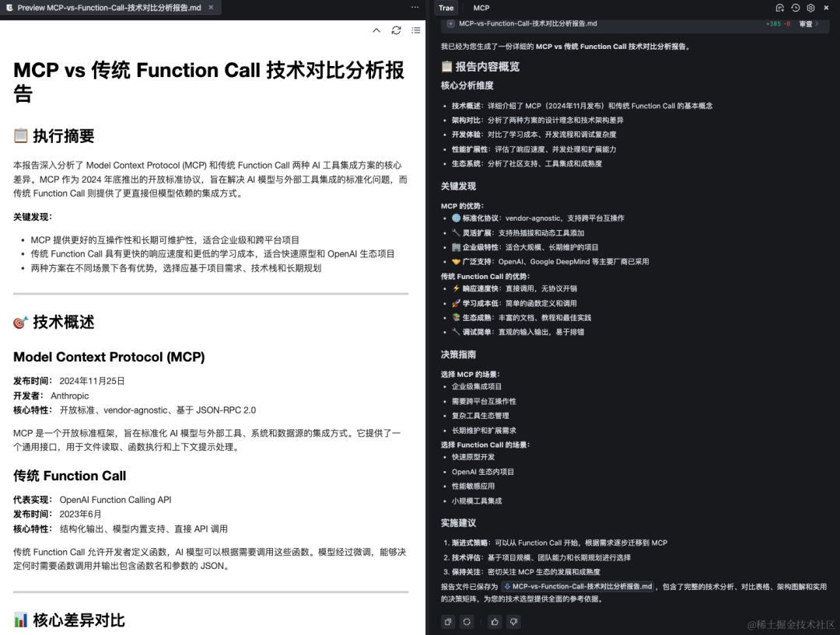Screen dimensions: 840x635
Task: Close the Preview MCP-vs-Function-Call tab
Action: click(x=211, y=8)
